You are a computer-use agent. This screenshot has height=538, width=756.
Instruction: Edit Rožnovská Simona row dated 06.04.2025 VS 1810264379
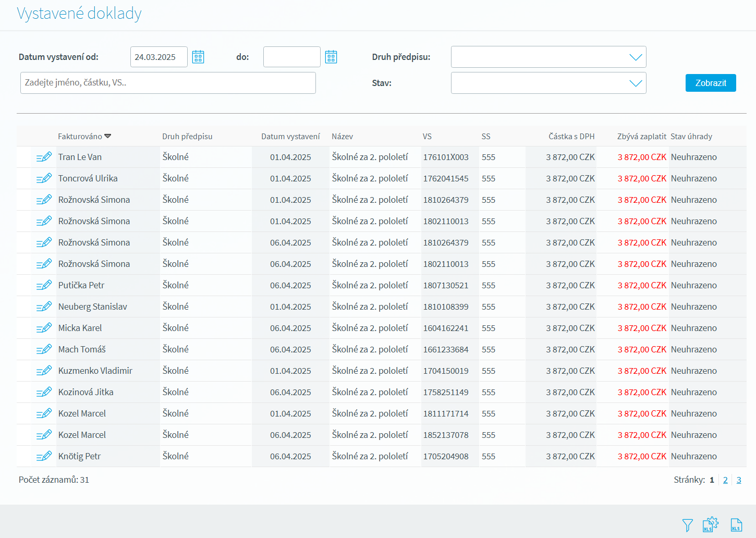point(44,242)
